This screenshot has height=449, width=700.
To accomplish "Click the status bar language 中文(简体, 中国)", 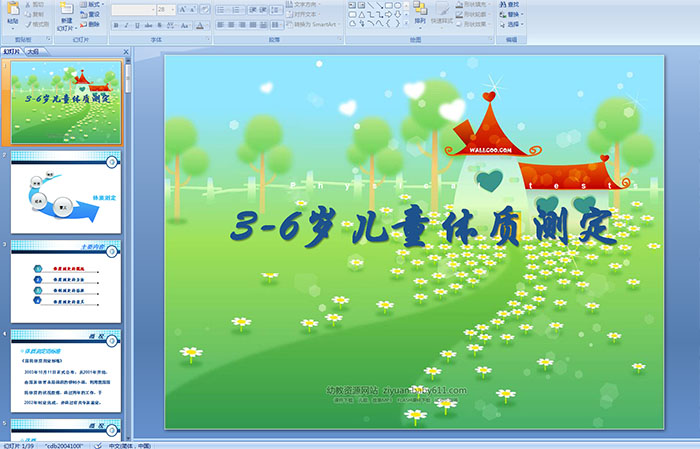I will pos(129,445).
